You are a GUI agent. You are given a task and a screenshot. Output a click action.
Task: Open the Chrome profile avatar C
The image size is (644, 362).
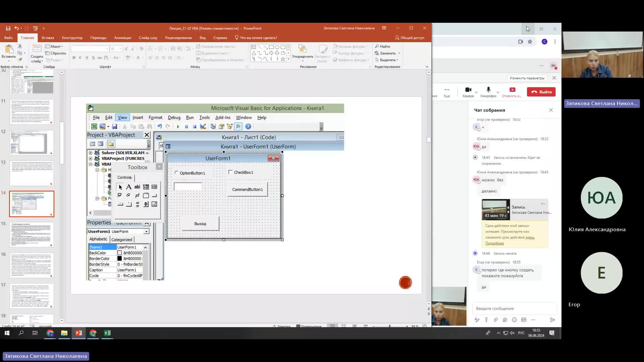tap(544, 42)
